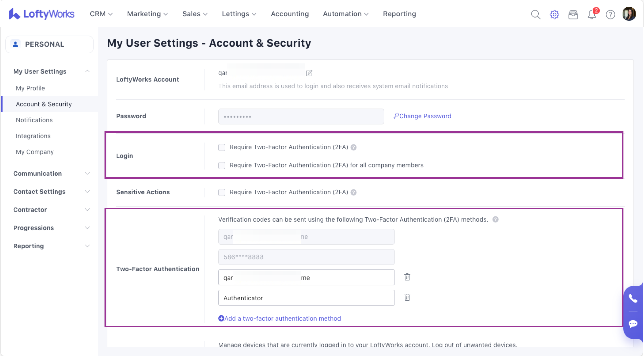
Task: Open the inbox tray icon
Action: point(573,14)
